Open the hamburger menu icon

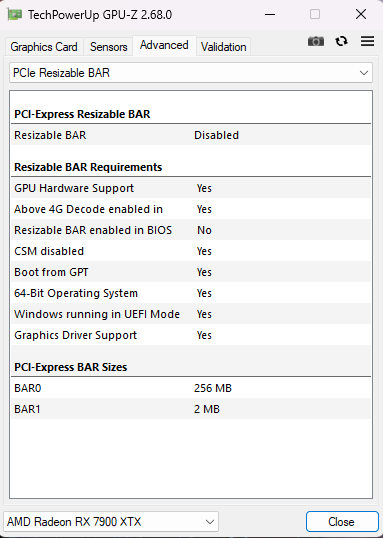pyautogui.click(x=367, y=42)
